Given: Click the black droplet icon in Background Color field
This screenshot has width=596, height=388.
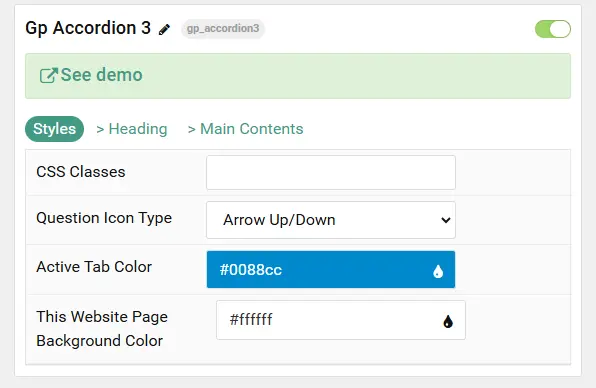Looking at the screenshot, I should point(448,321).
